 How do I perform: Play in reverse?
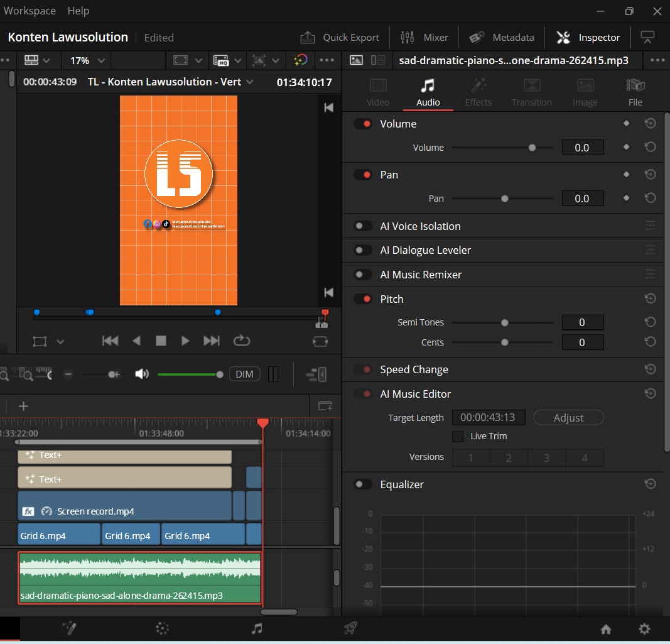(136, 341)
